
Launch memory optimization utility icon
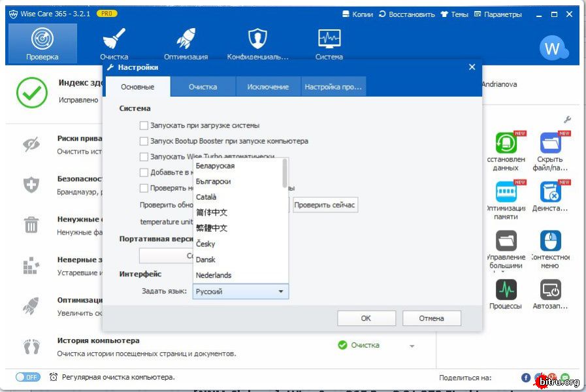[x=506, y=191]
